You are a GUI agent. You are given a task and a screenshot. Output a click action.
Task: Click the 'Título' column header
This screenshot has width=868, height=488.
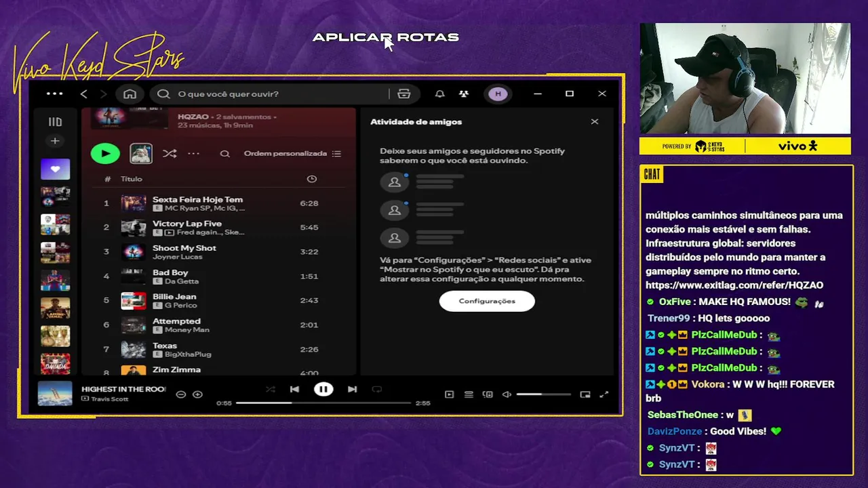coord(132,179)
